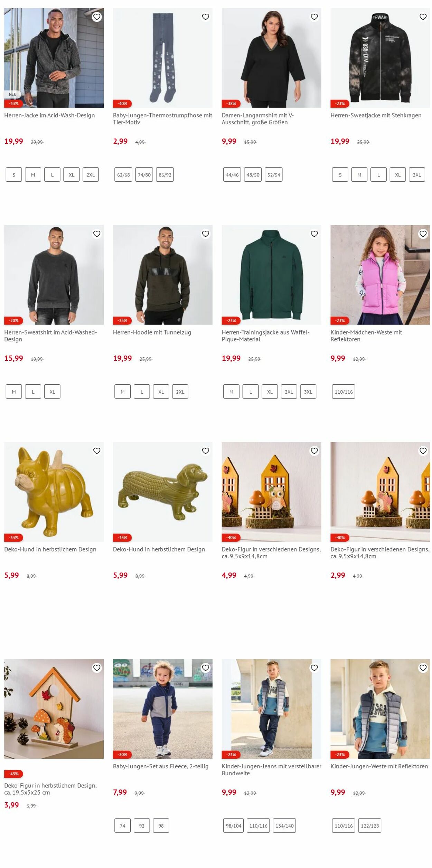The image size is (432, 868).
Task: Open the dachshund corn Deko-Hund image
Action: click(163, 492)
